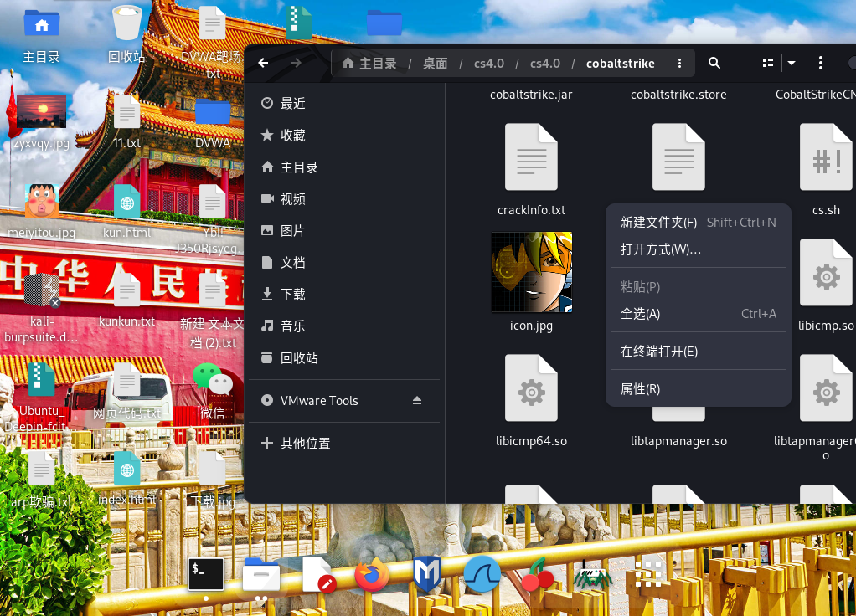Screen dimensions: 856x616
Task: Open the search magnifier in file manager
Action: tap(714, 64)
